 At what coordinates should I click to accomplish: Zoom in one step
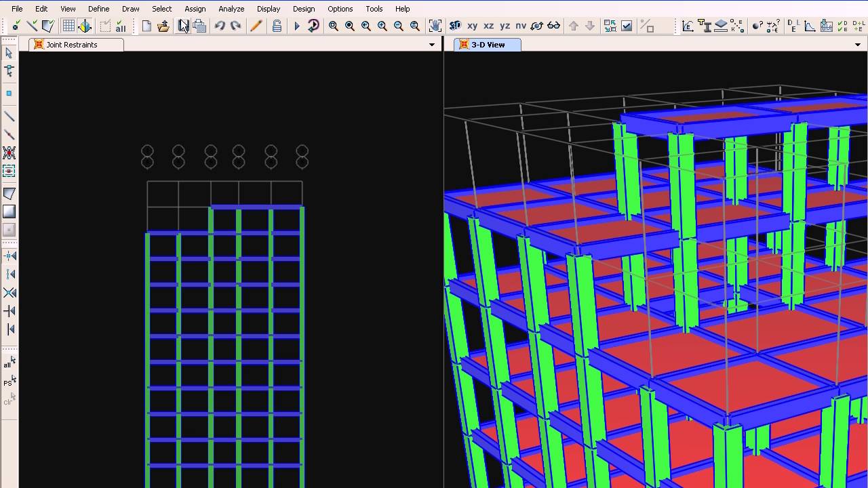[382, 26]
